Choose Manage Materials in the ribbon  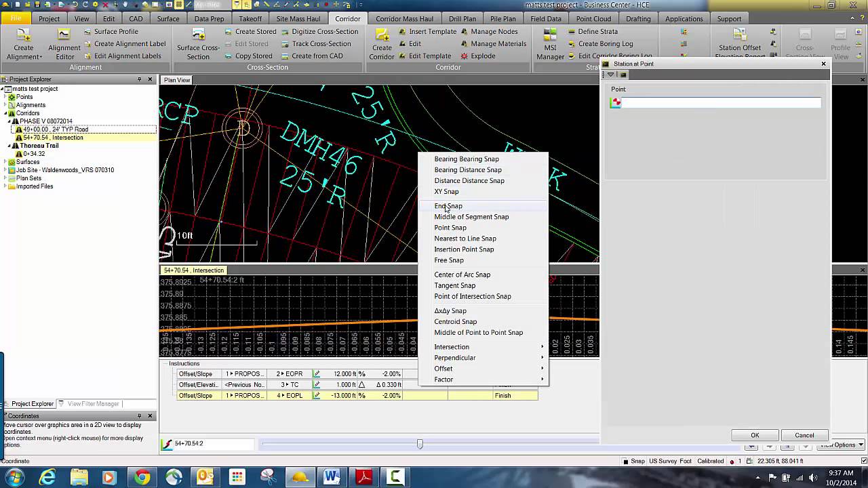(493, 44)
